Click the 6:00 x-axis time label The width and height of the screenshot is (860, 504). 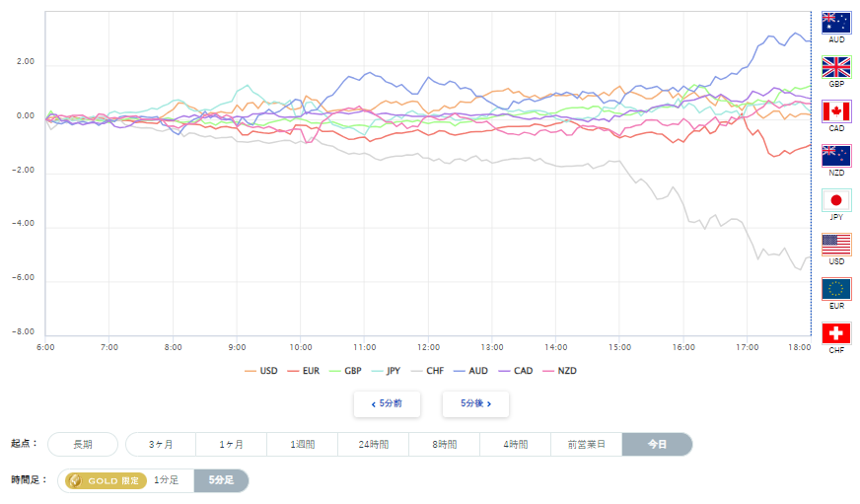point(45,347)
